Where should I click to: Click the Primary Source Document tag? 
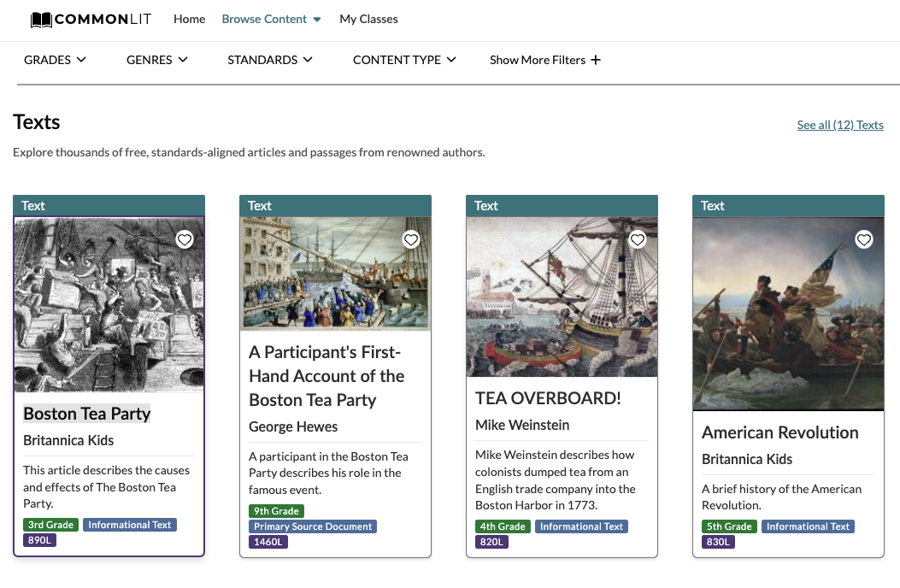click(x=313, y=526)
